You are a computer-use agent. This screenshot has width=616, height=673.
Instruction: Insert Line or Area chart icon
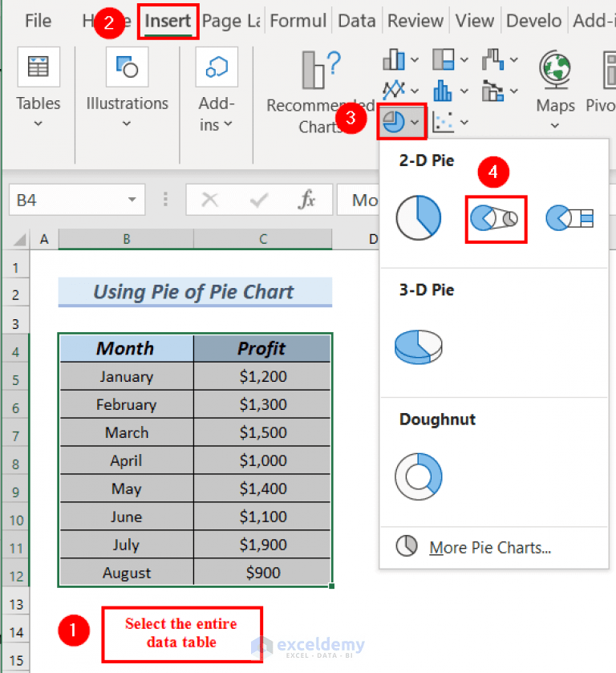(394, 91)
